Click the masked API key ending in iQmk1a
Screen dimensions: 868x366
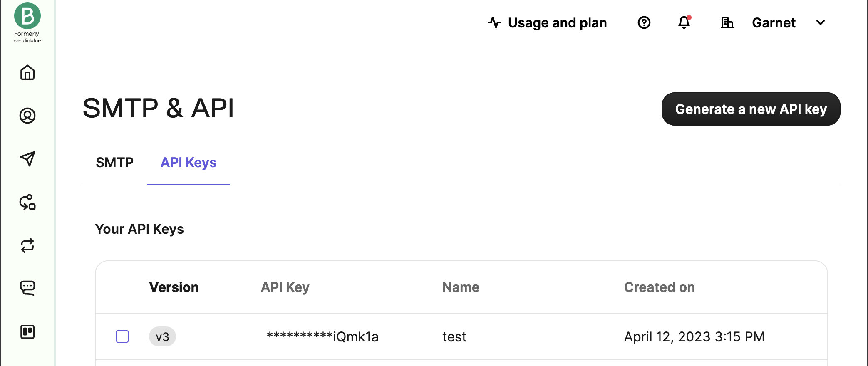click(323, 337)
